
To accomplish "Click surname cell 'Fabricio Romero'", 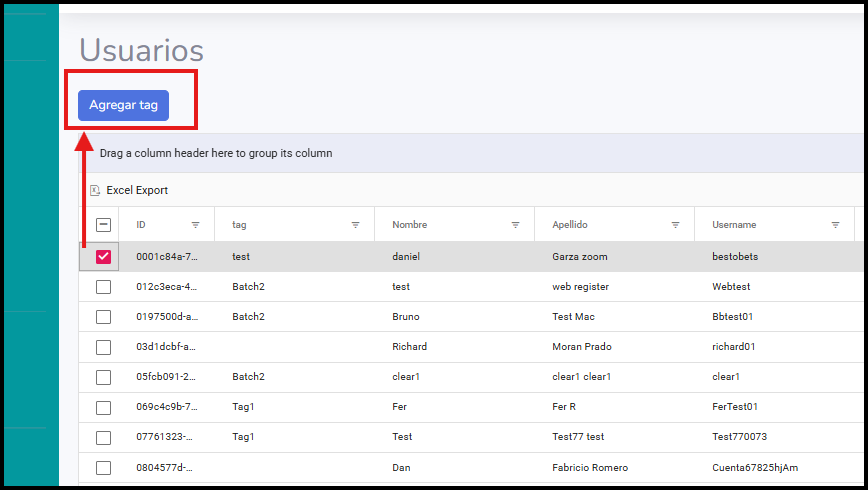I will [x=590, y=468].
